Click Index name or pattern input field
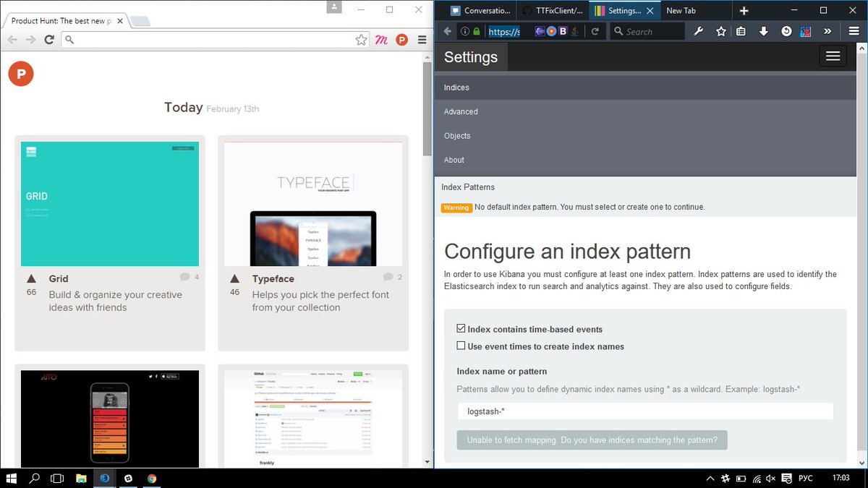The width and height of the screenshot is (868, 488). [x=645, y=411]
